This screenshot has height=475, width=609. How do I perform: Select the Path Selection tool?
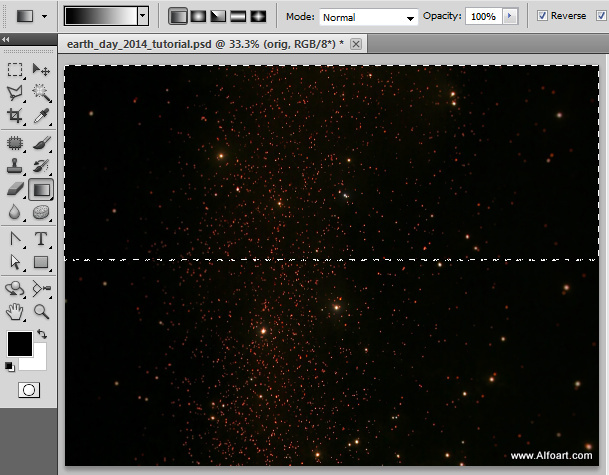(x=15, y=262)
